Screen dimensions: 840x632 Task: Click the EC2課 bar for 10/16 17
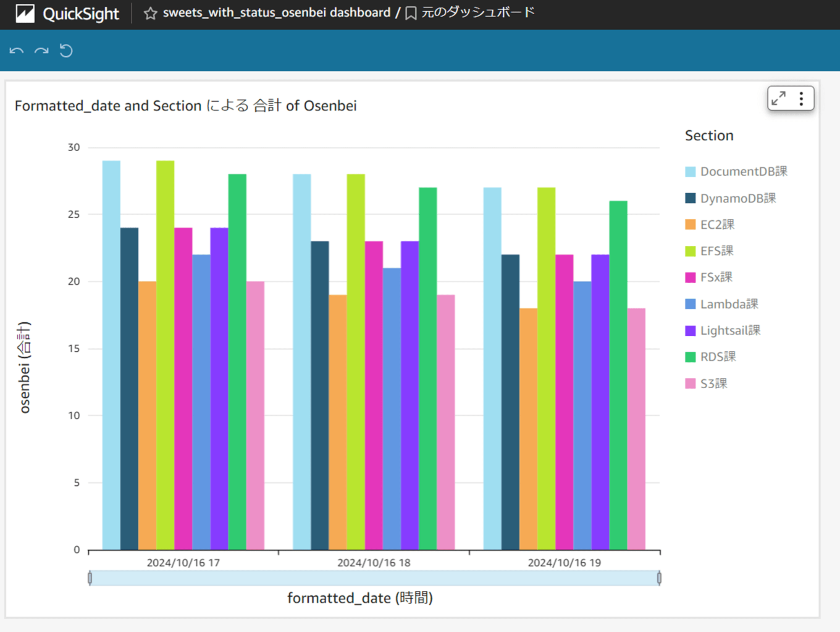coord(147,416)
